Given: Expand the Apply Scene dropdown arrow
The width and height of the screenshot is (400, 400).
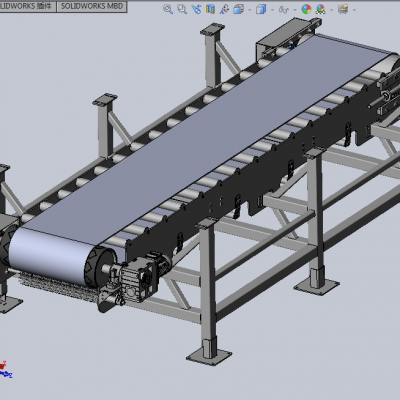Looking at the screenshot, I should (x=332, y=10).
